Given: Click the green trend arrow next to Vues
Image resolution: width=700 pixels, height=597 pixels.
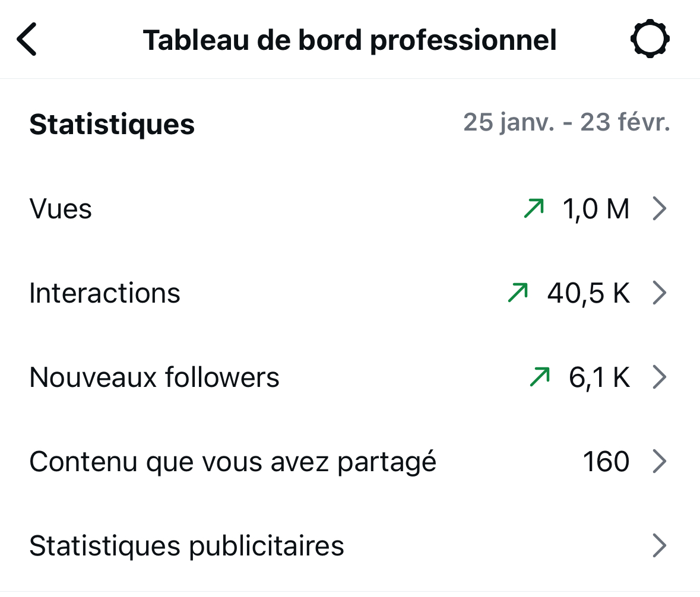Looking at the screenshot, I should click(533, 208).
